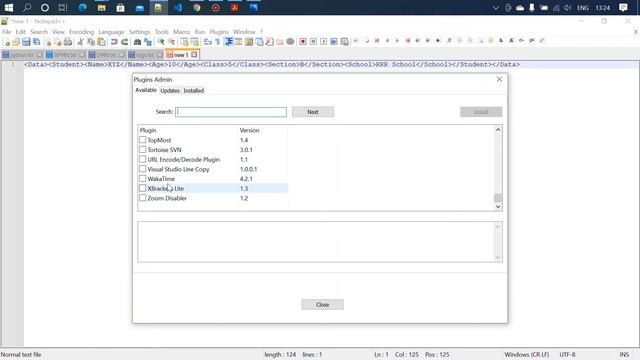Focus the plugin Search input field

(231, 112)
